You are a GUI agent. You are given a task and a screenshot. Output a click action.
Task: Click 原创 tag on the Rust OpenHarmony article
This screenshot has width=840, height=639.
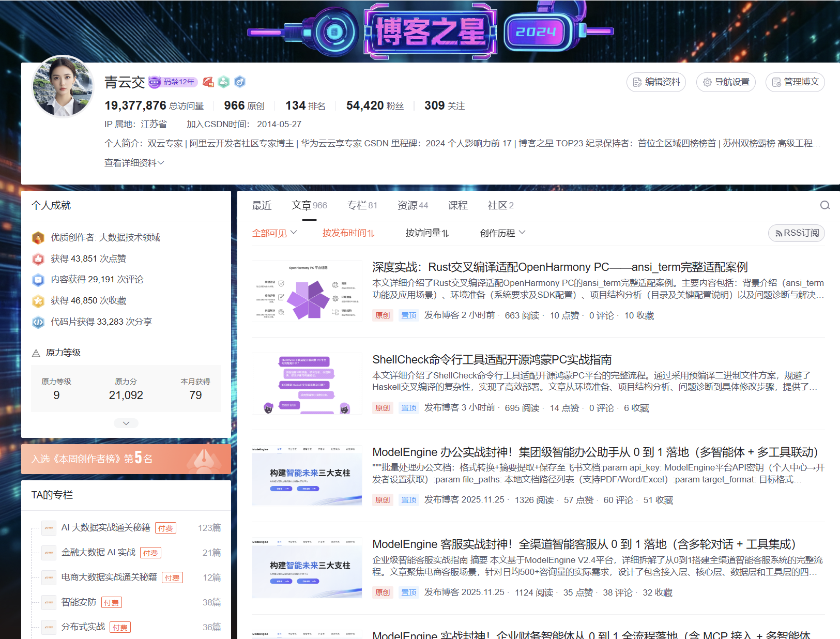[x=383, y=315]
